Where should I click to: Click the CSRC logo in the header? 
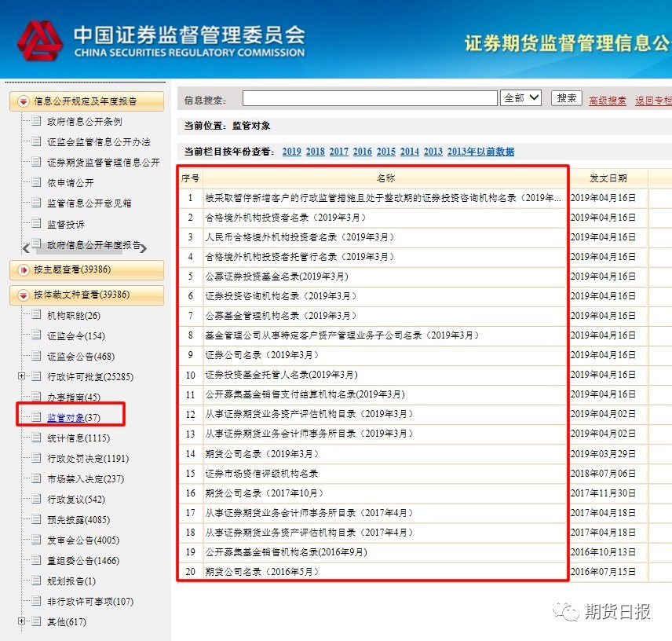tap(39, 39)
